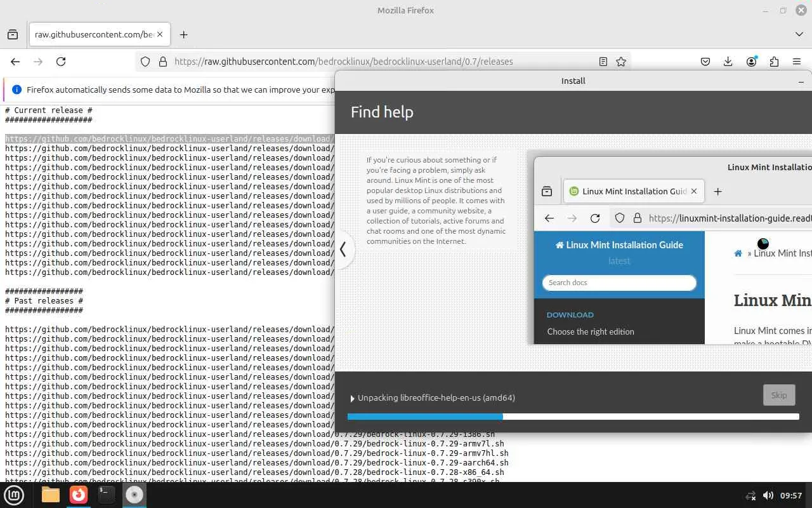Launch Terminal from the taskbar
Viewport: 812px width, 508px height.
tap(107, 495)
